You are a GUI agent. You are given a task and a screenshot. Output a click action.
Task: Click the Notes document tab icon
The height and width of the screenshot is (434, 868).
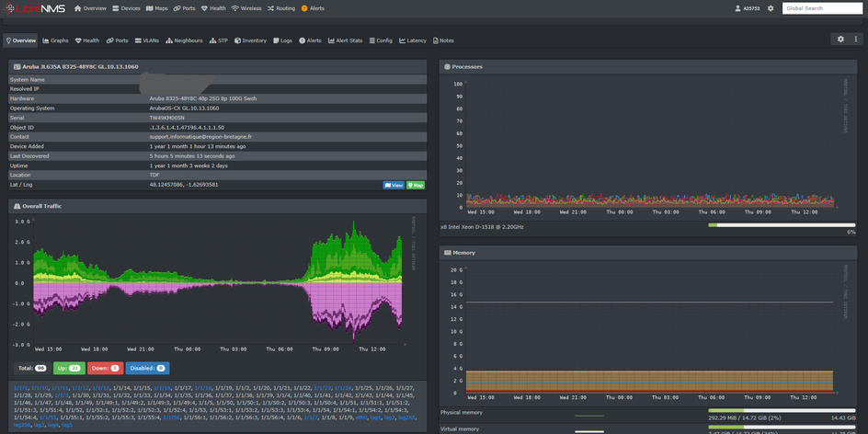click(436, 40)
